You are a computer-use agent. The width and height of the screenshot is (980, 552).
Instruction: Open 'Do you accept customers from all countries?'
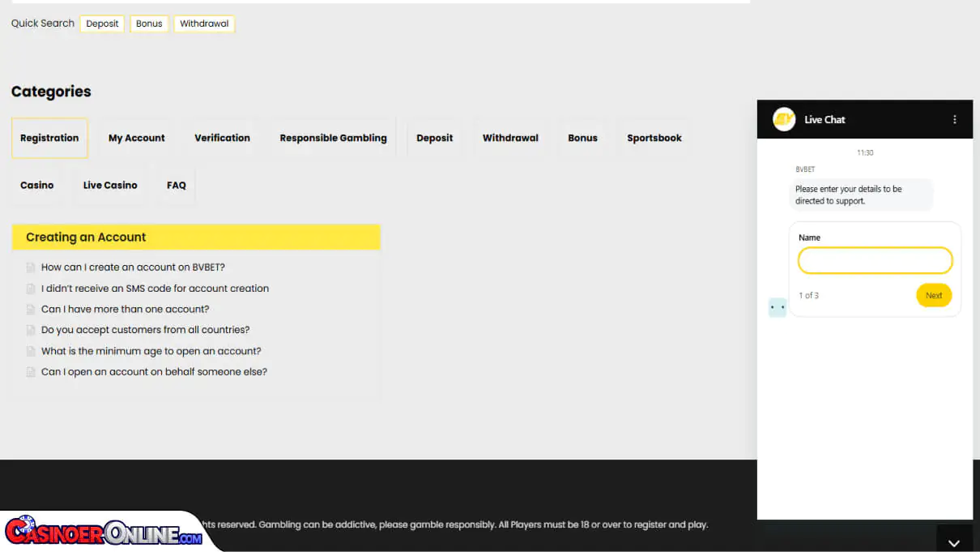point(145,330)
